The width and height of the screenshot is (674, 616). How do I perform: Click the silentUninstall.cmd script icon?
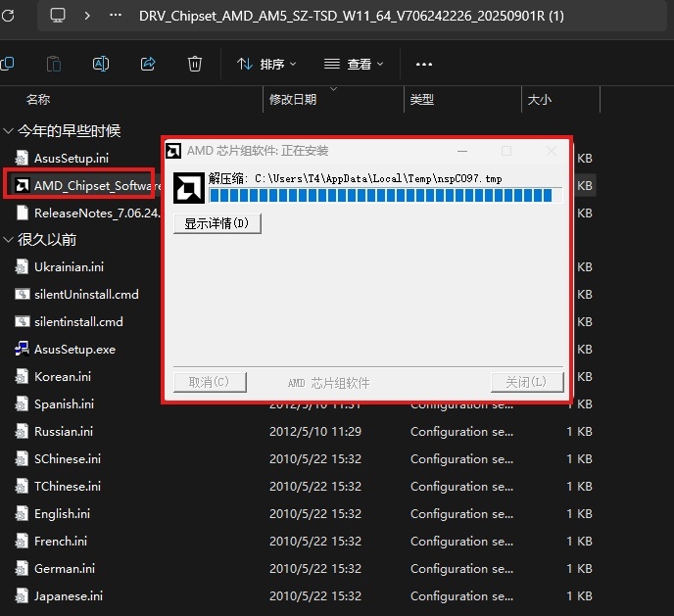pyautogui.click(x=22, y=294)
